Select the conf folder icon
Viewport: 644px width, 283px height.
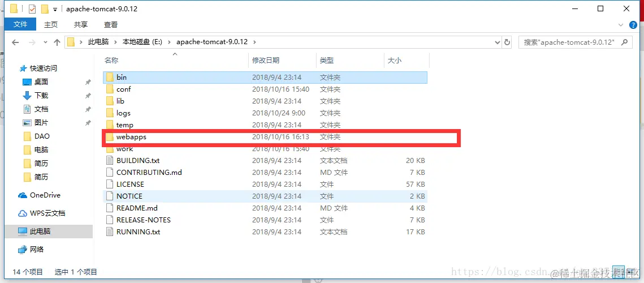click(x=109, y=89)
